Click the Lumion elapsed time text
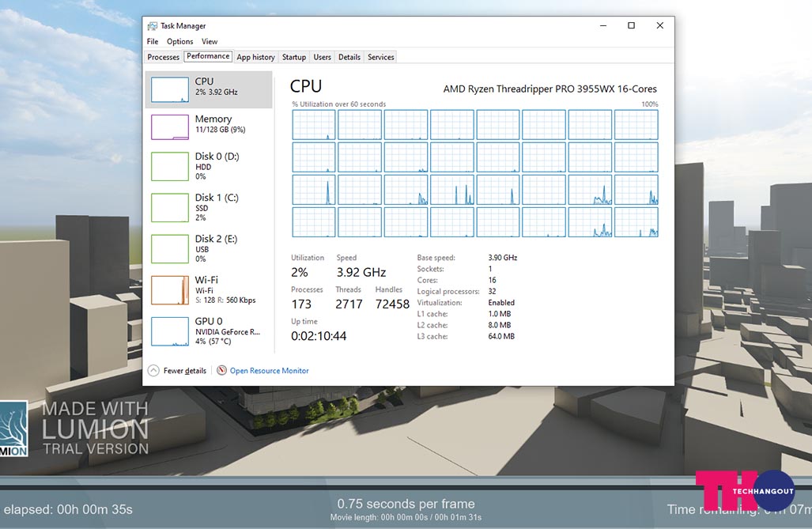812x529 pixels. (x=68, y=509)
